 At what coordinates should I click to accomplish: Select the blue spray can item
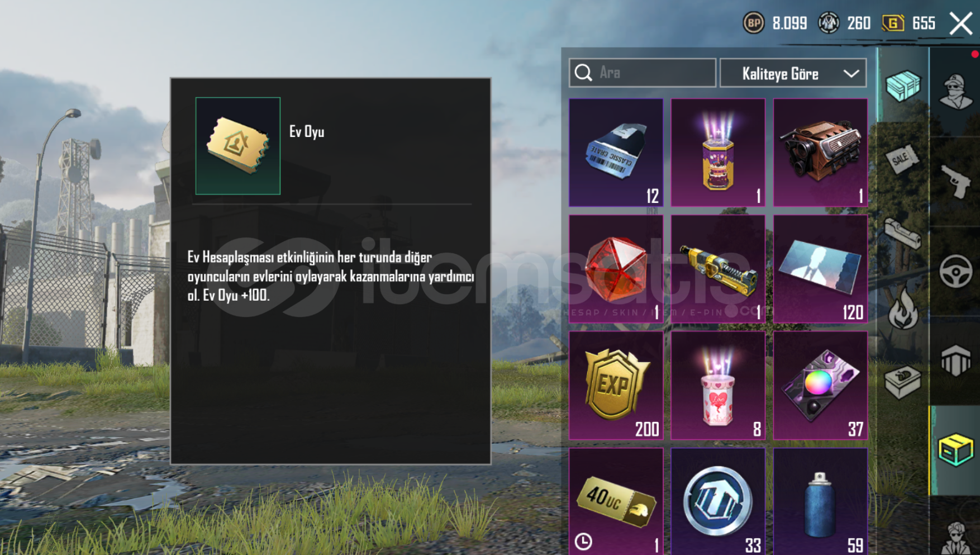coord(820,501)
